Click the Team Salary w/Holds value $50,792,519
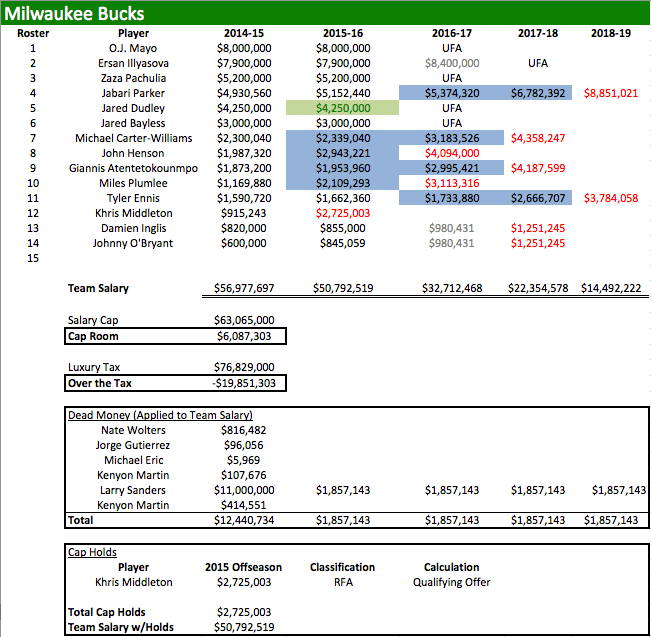651x637 pixels. pyautogui.click(x=244, y=627)
